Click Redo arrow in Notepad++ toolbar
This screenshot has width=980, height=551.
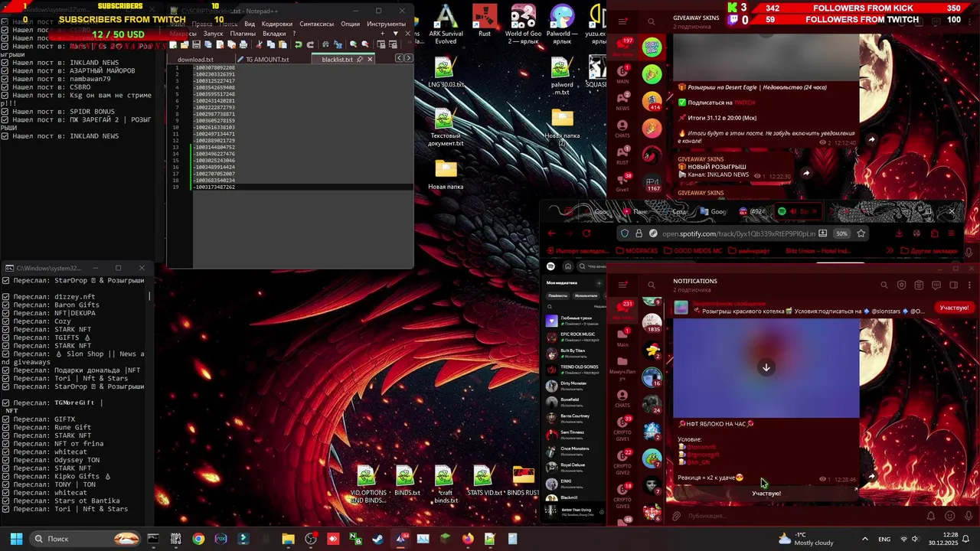(x=310, y=44)
